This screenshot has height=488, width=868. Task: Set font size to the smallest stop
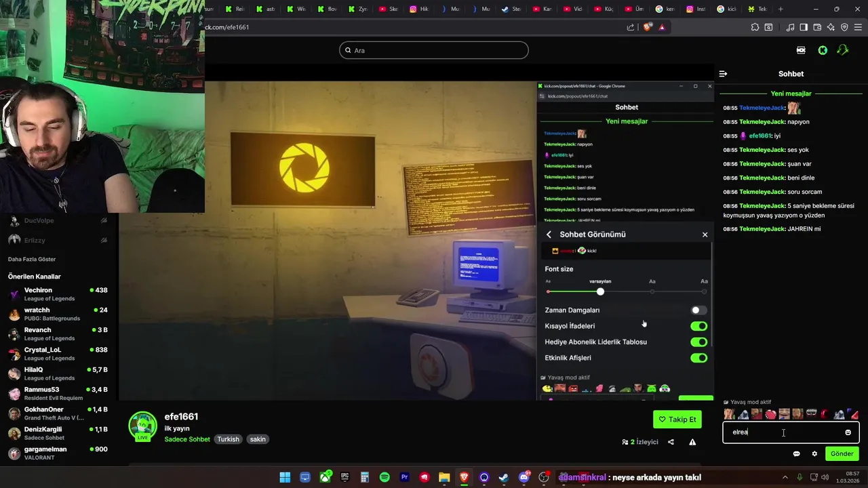click(548, 291)
